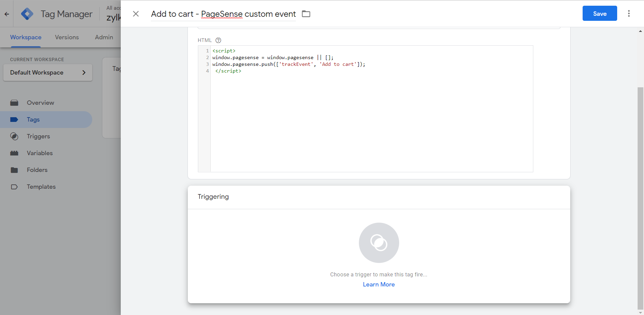Image resolution: width=644 pixels, height=315 pixels.
Task: Select Tags in the sidebar
Action: pyautogui.click(x=46, y=120)
